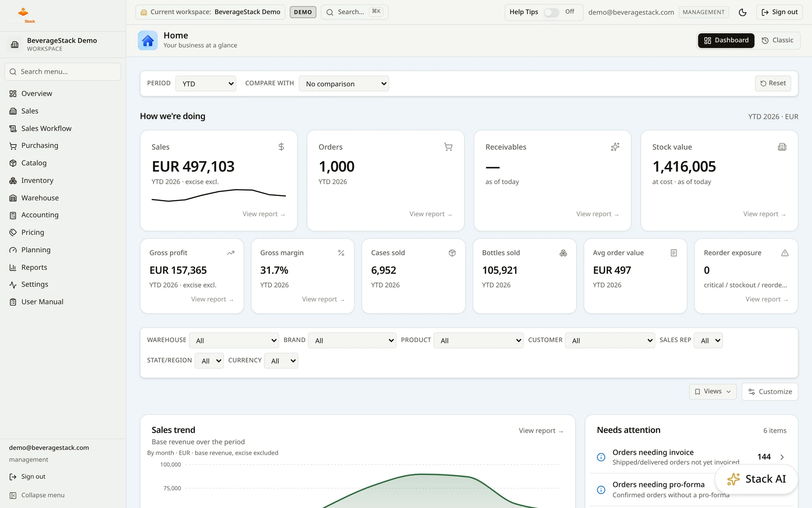The width and height of the screenshot is (812, 508).
Task: Open View report on Orders card
Action: tap(431, 214)
